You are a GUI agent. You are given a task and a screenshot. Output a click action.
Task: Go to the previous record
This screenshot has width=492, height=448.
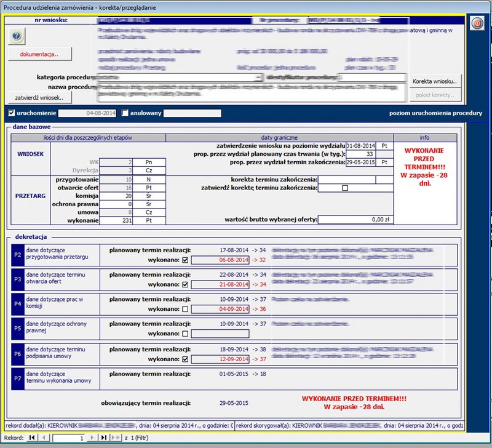tap(44, 438)
